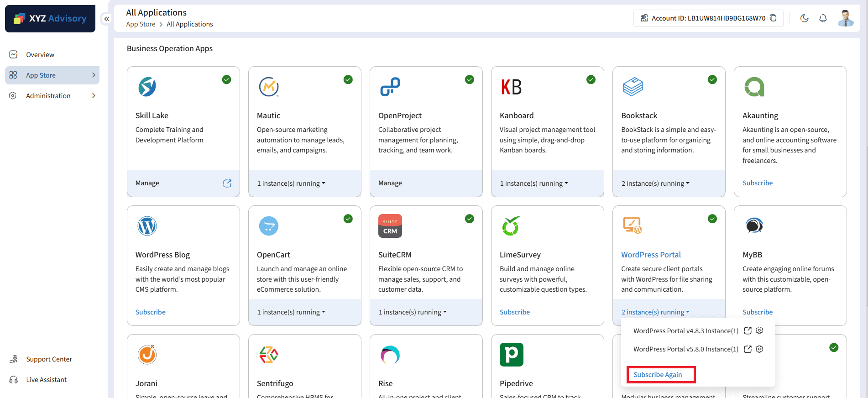868x398 pixels.
Task: Collapse the sidebar with double-chevron icon
Action: point(106,19)
